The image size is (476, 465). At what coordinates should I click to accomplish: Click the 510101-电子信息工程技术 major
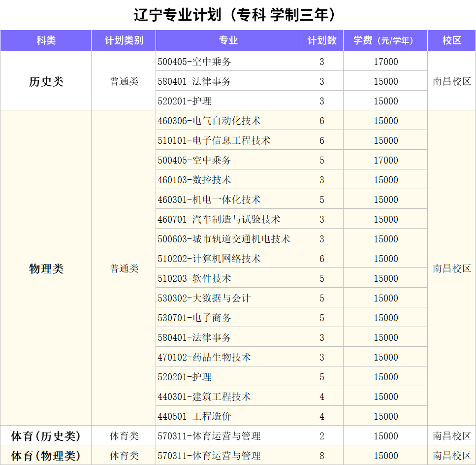[x=214, y=140]
